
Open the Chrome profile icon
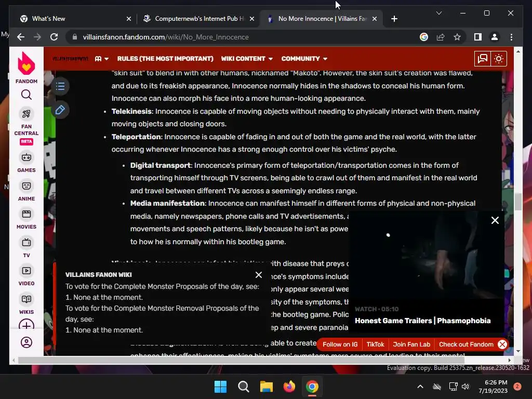pyautogui.click(x=495, y=37)
